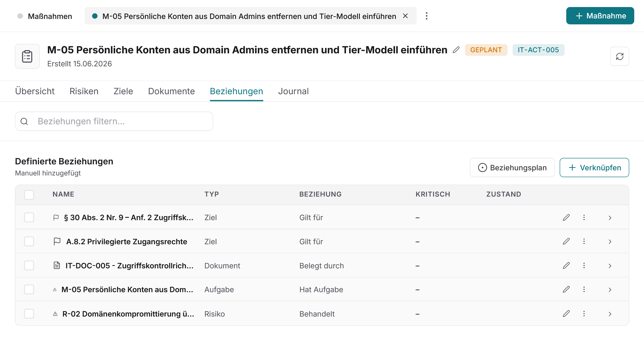The image size is (644, 342).
Task: Expand the § 30 Abs. 2 row chevron
Action: [610, 218]
